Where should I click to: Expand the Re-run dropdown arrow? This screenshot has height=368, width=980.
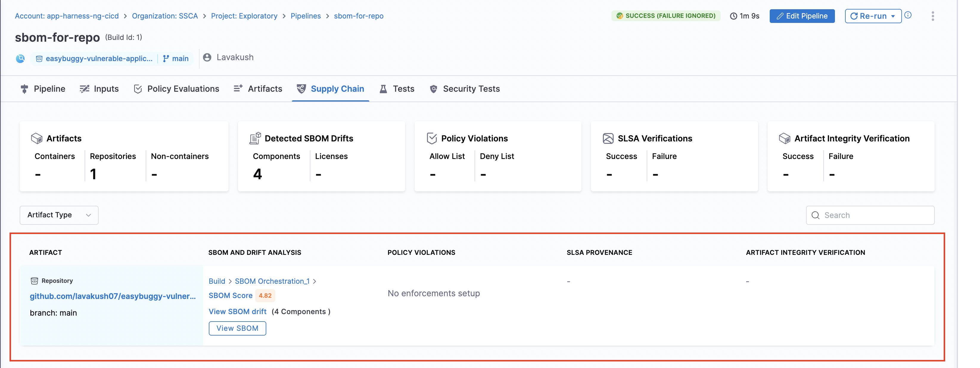(x=893, y=16)
